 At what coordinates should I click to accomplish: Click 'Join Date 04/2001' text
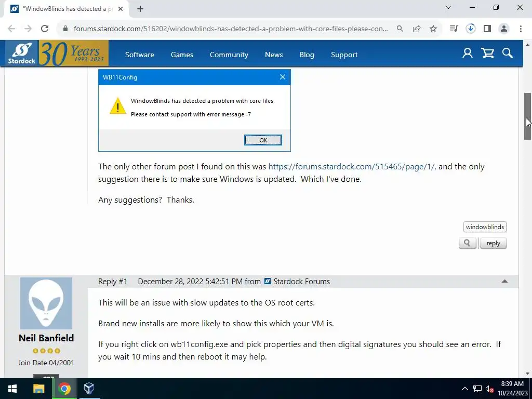coord(46,363)
